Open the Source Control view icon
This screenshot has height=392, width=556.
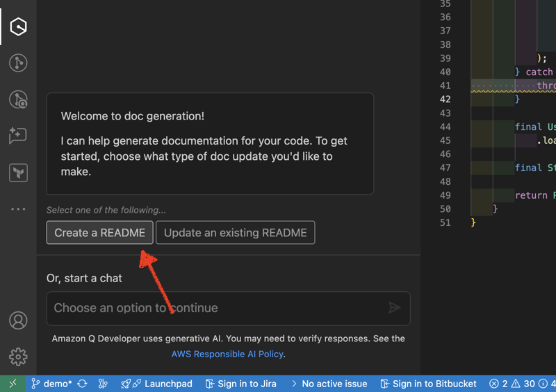coord(18,63)
